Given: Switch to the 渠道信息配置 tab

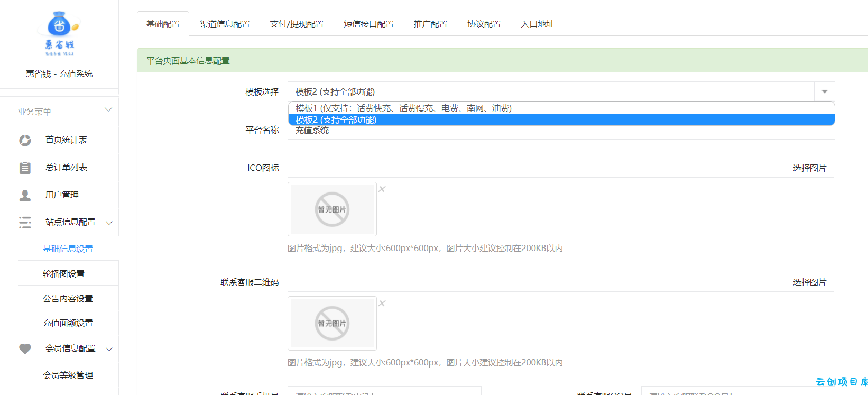Looking at the screenshot, I should [225, 24].
